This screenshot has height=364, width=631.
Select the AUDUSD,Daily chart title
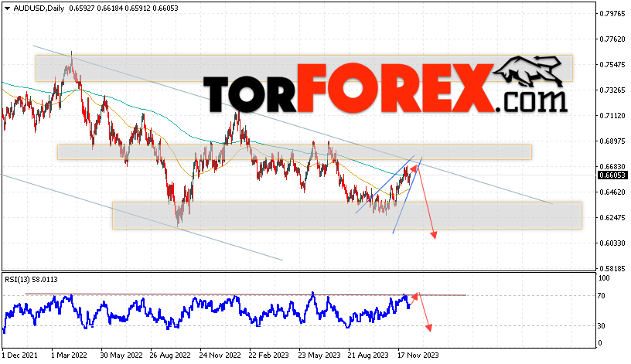click(39, 8)
